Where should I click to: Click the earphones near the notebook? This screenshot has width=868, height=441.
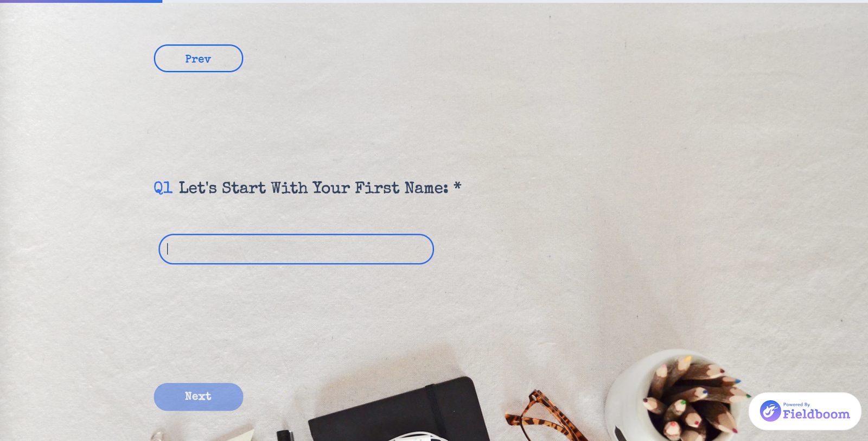pos(418,436)
